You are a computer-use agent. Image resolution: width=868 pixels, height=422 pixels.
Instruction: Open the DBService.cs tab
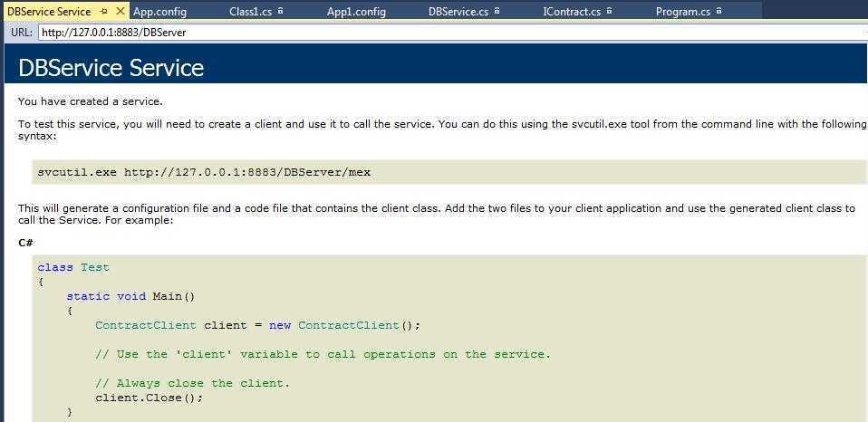point(458,12)
